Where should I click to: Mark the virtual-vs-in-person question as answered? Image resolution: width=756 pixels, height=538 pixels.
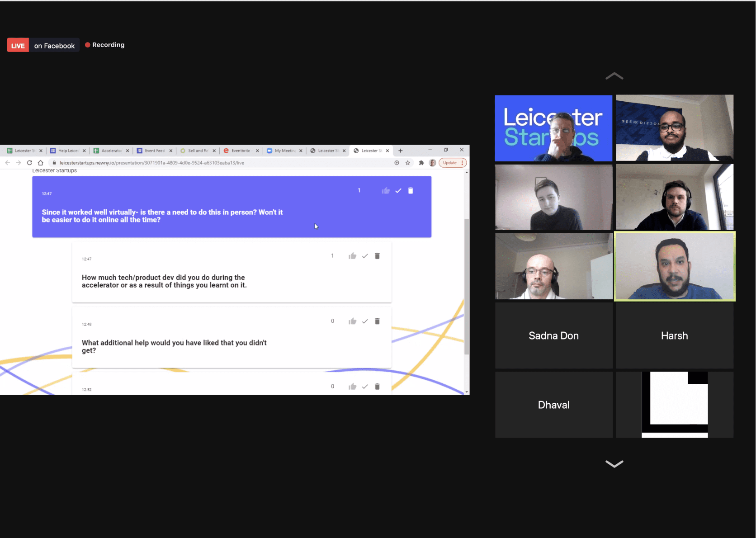point(398,191)
